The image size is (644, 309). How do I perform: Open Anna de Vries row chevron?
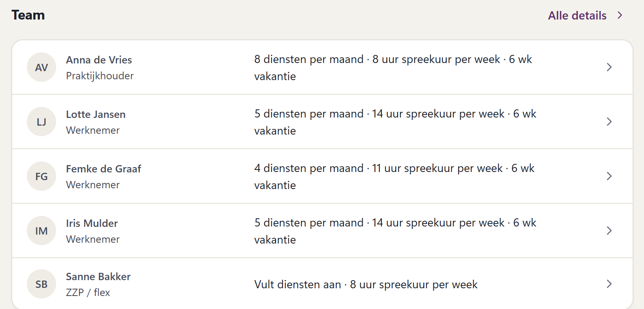(x=609, y=67)
